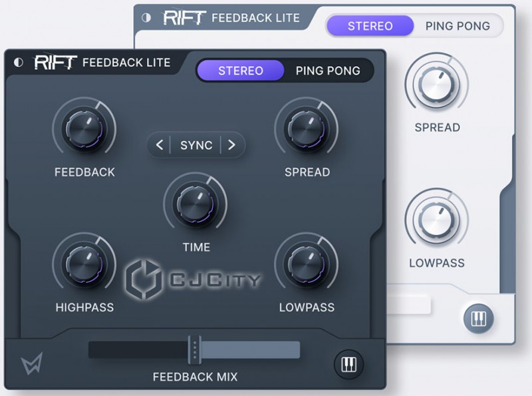532x396 pixels.
Task: Click the HIGHPASS label text
Action: point(84,307)
